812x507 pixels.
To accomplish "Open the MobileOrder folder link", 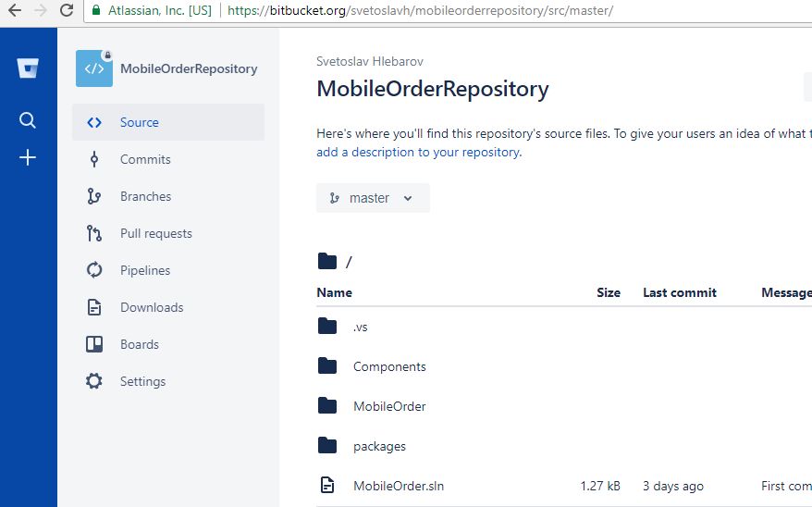I will coord(389,406).
